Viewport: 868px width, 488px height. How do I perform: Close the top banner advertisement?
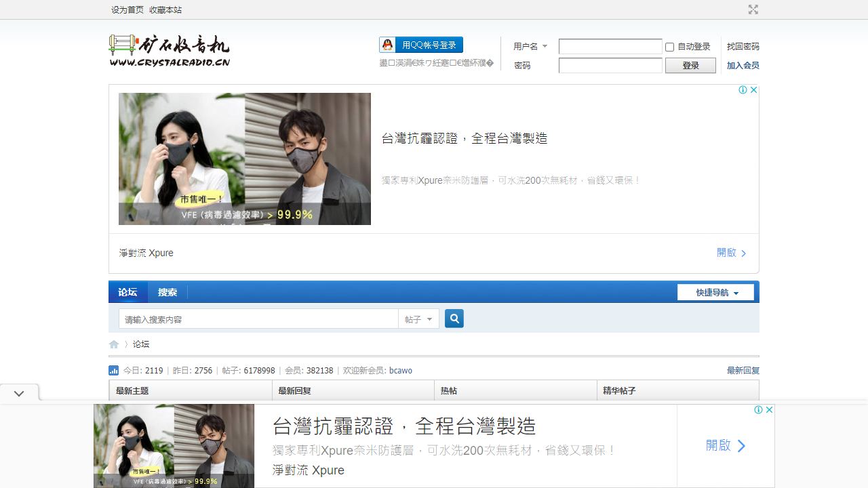click(753, 90)
